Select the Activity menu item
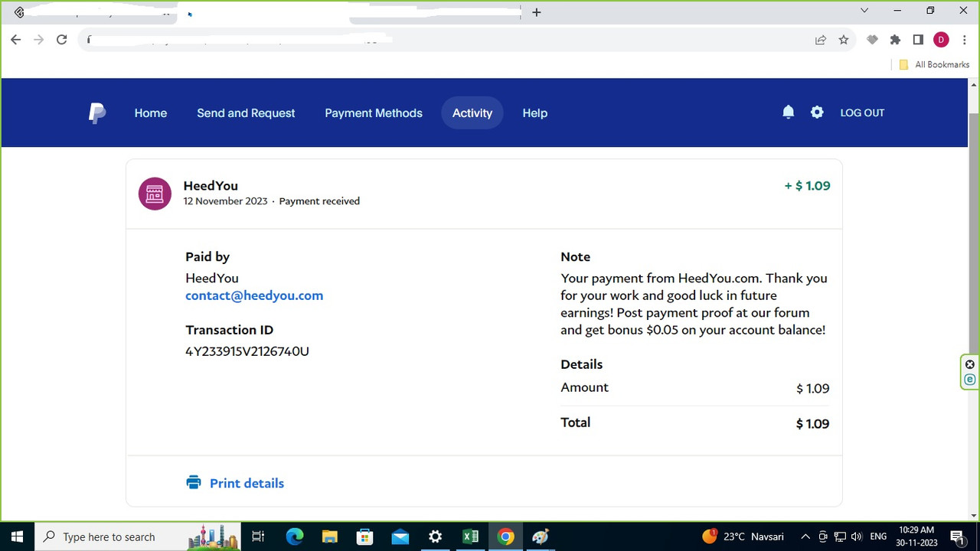The width and height of the screenshot is (980, 551). pyautogui.click(x=472, y=112)
